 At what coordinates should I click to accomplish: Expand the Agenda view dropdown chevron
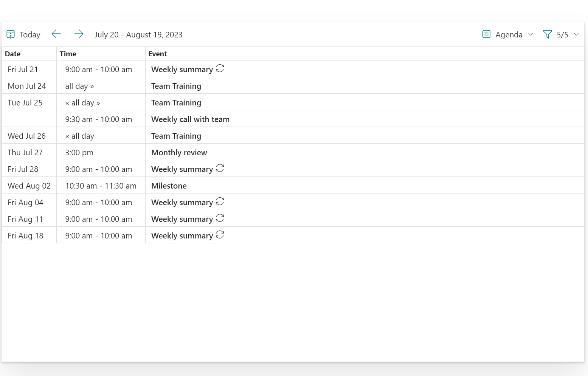click(531, 34)
